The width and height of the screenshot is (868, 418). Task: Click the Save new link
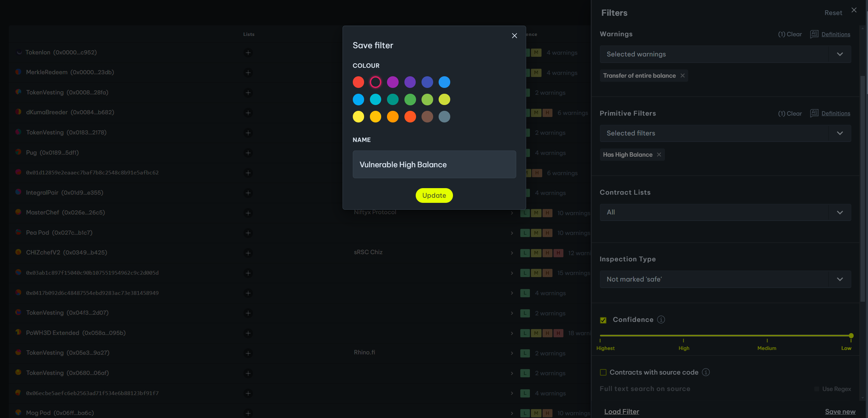[840, 412]
